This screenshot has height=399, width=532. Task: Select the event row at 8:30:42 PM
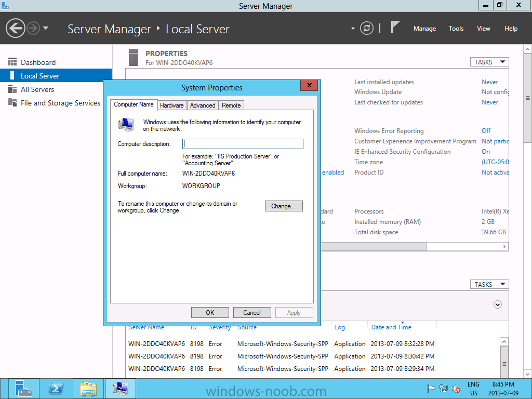click(x=281, y=356)
